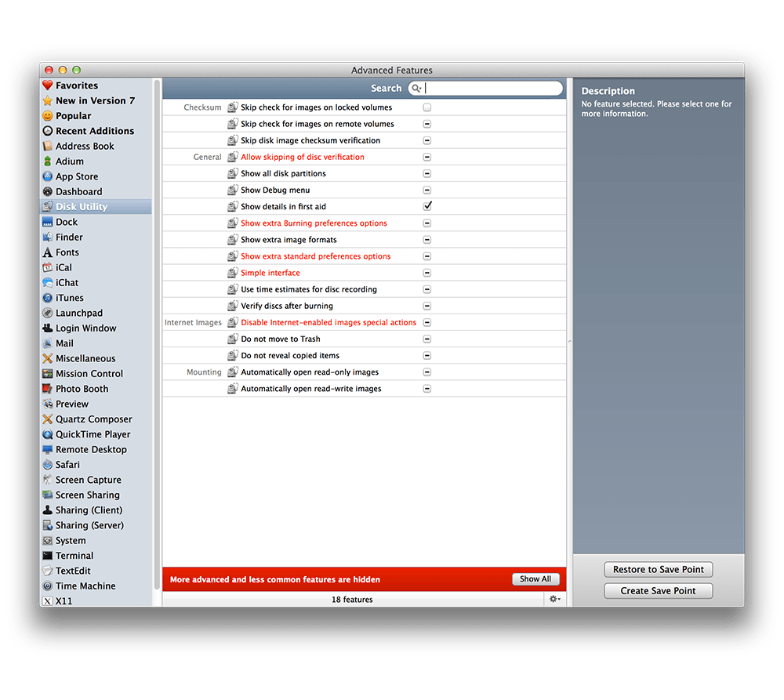Image resolution: width=784 pixels, height=700 pixels.
Task: Click the Recent Additions clock icon
Action: click(x=48, y=131)
